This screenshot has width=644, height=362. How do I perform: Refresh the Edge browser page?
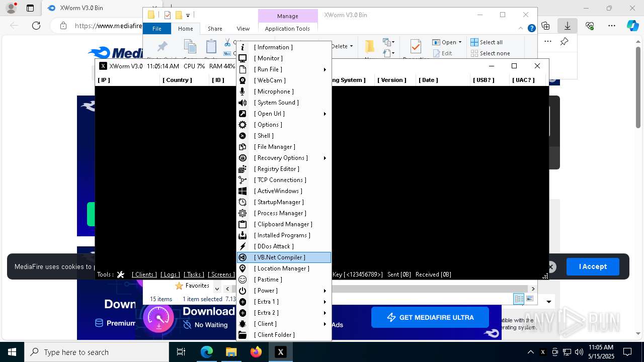pos(36,26)
